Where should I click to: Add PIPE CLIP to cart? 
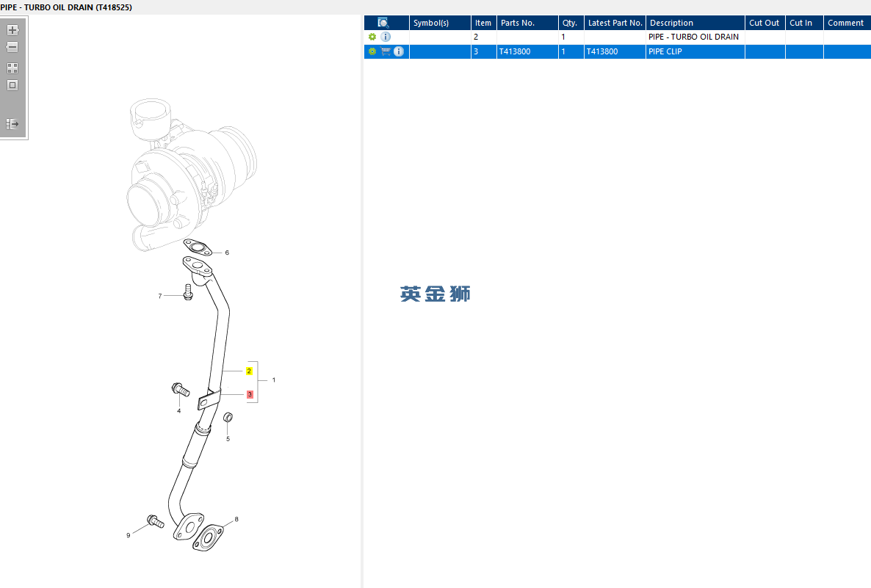pyautogui.click(x=386, y=51)
